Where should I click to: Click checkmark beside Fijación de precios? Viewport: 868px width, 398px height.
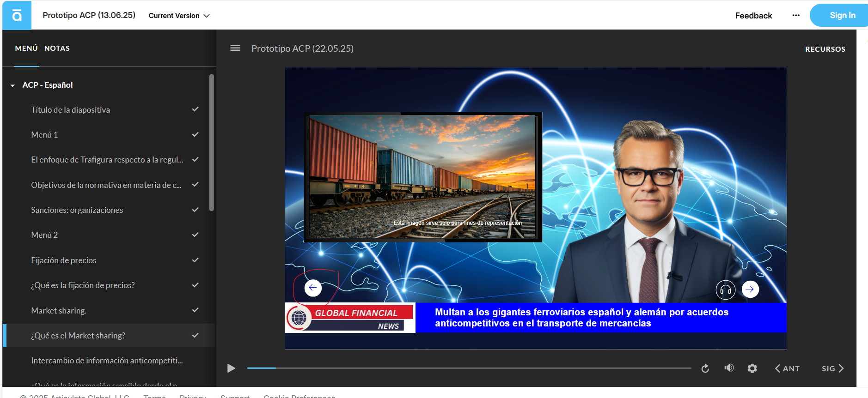click(x=195, y=260)
